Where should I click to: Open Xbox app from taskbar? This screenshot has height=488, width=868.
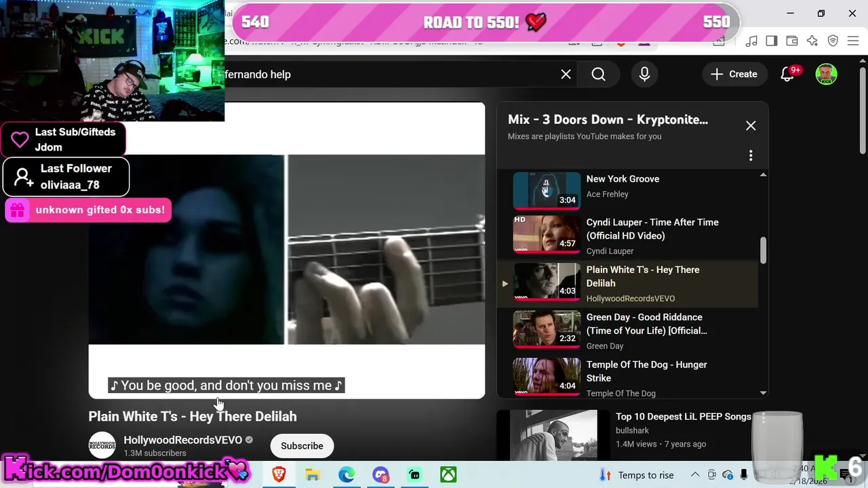click(448, 475)
